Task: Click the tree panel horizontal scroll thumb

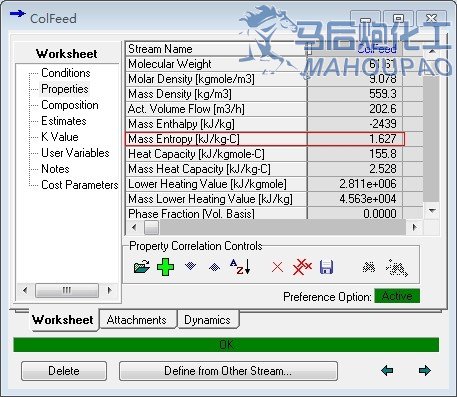Action: pyautogui.click(x=67, y=290)
